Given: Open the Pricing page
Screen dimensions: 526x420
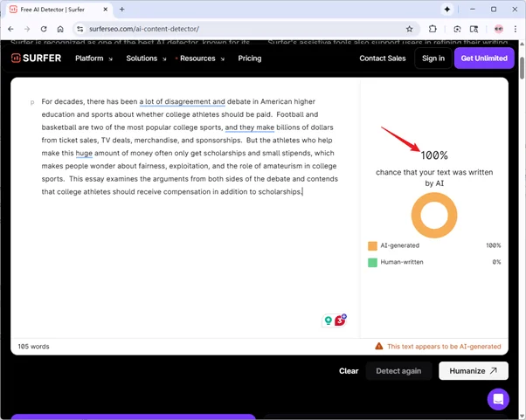Looking at the screenshot, I should tap(249, 59).
